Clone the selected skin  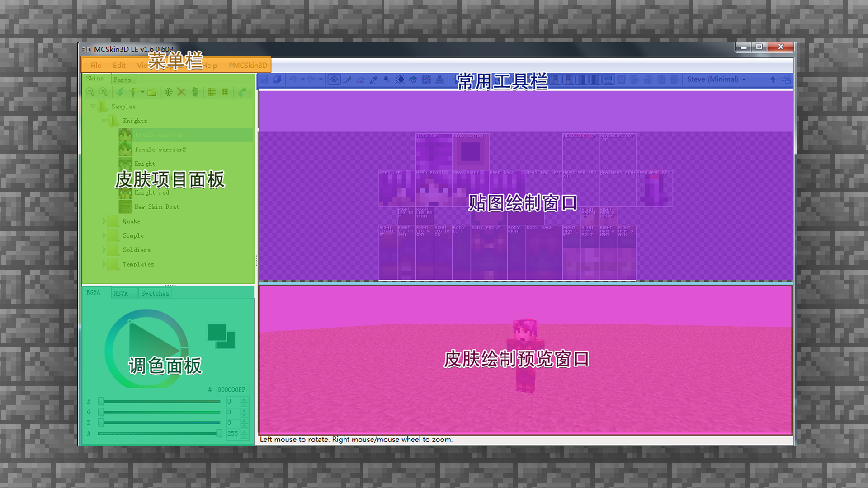click(x=195, y=92)
